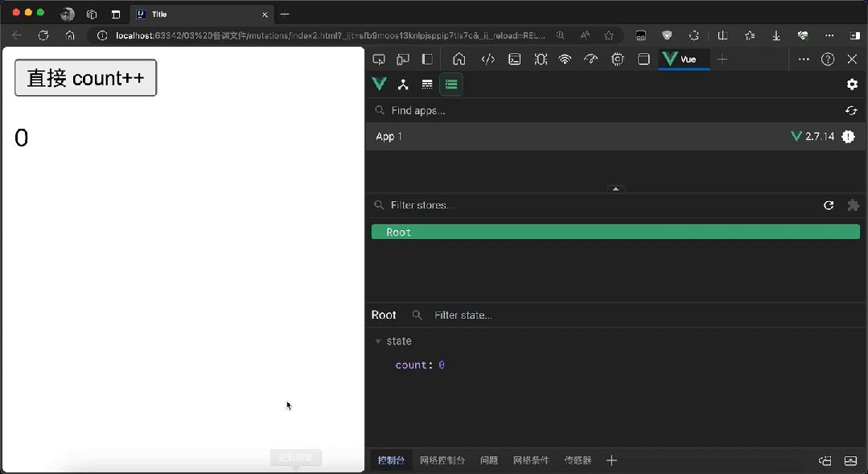Focus the Filter state field
Image resolution: width=868 pixels, height=474 pixels.
click(636, 315)
